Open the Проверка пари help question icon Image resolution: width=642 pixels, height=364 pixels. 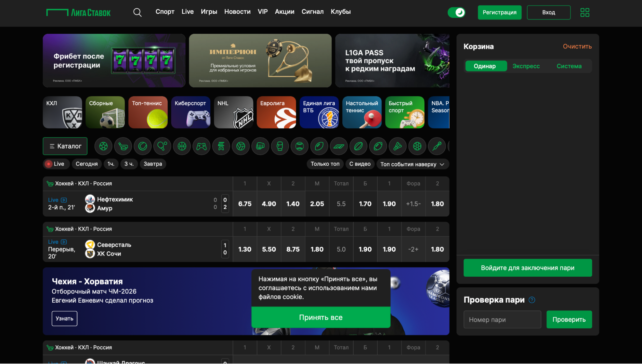(532, 300)
